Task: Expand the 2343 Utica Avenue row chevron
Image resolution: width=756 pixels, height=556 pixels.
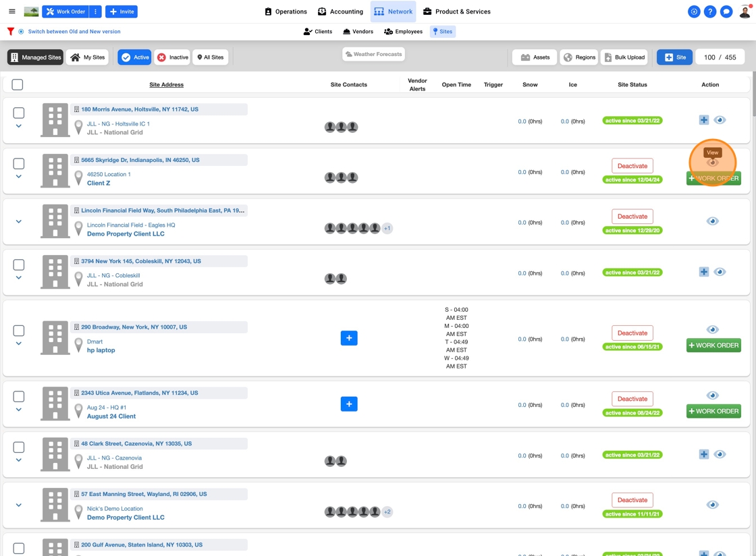Action: [x=19, y=410]
